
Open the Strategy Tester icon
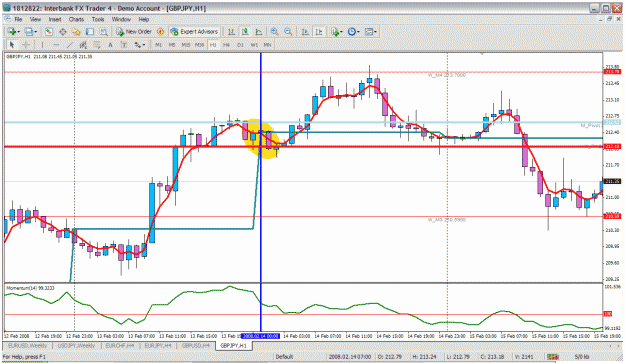104,32
